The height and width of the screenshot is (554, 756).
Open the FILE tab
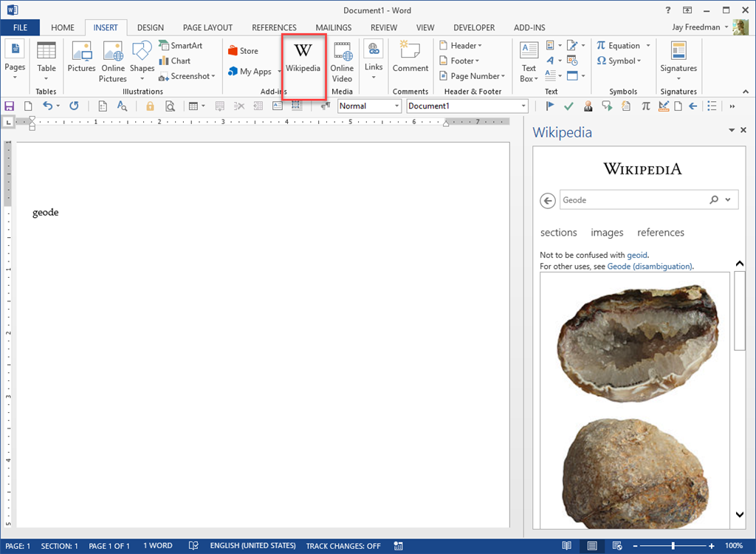[x=20, y=27]
